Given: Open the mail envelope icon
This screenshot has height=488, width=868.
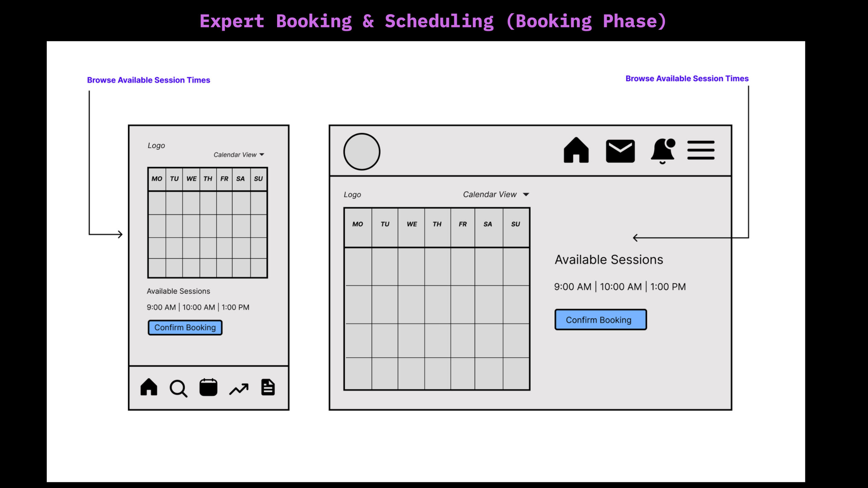Looking at the screenshot, I should tap(620, 151).
